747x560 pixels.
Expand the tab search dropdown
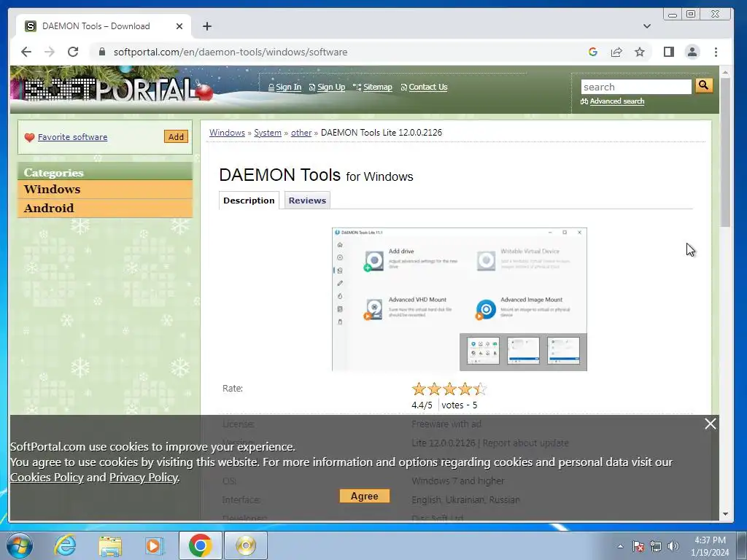click(646, 26)
